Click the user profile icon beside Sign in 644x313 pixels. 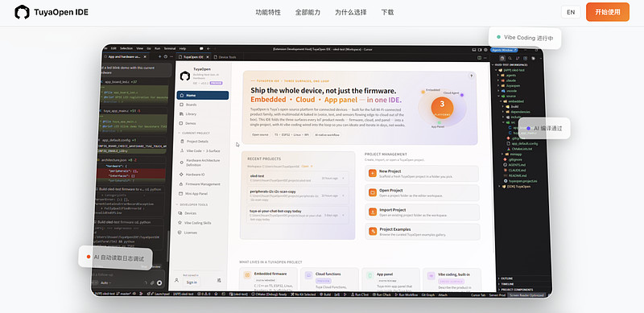pyautogui.click(x=176, y=280)
